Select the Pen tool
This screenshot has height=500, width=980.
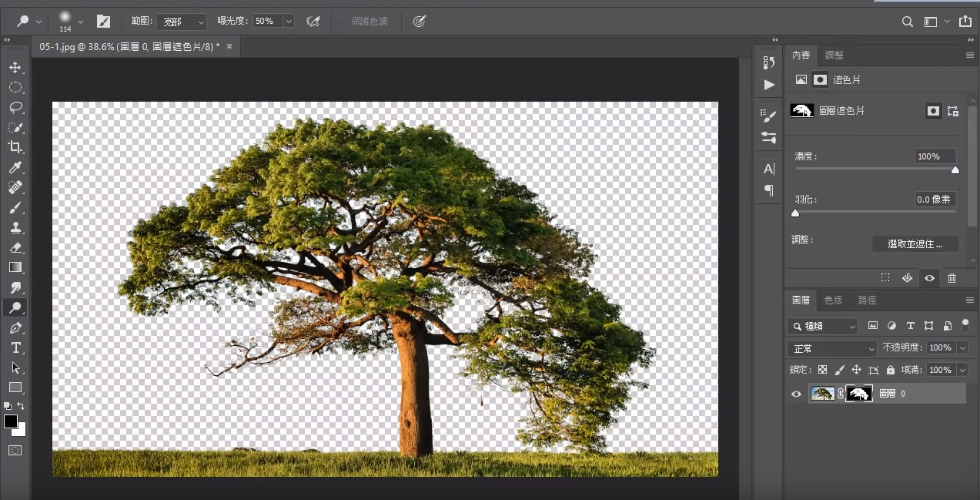click(15, 328)
